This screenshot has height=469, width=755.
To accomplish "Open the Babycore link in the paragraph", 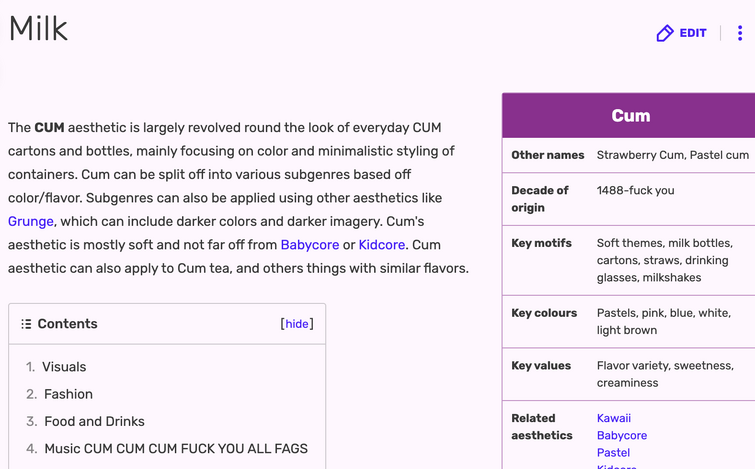I will point(310,245).
